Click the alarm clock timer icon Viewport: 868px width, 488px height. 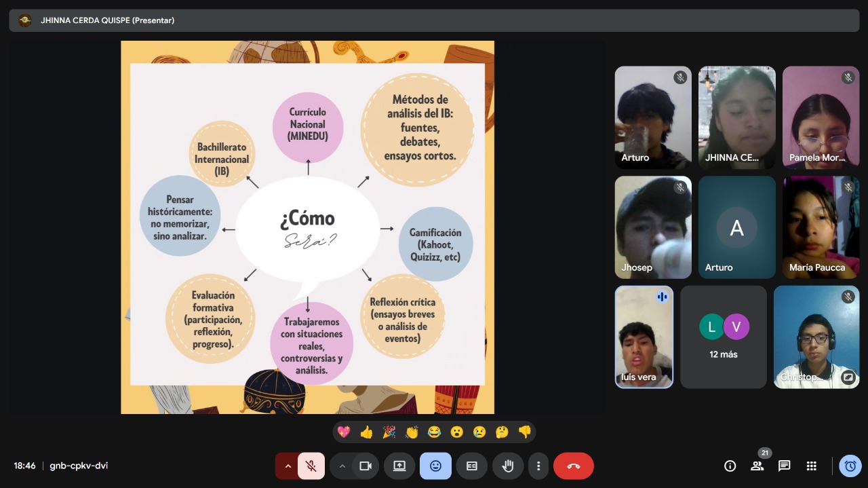850,466
